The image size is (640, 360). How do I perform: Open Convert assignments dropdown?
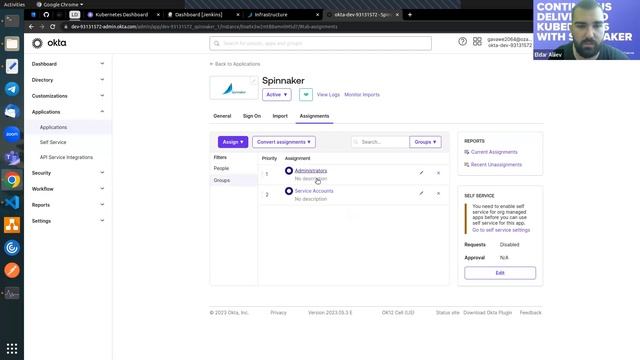coord(284,142)
